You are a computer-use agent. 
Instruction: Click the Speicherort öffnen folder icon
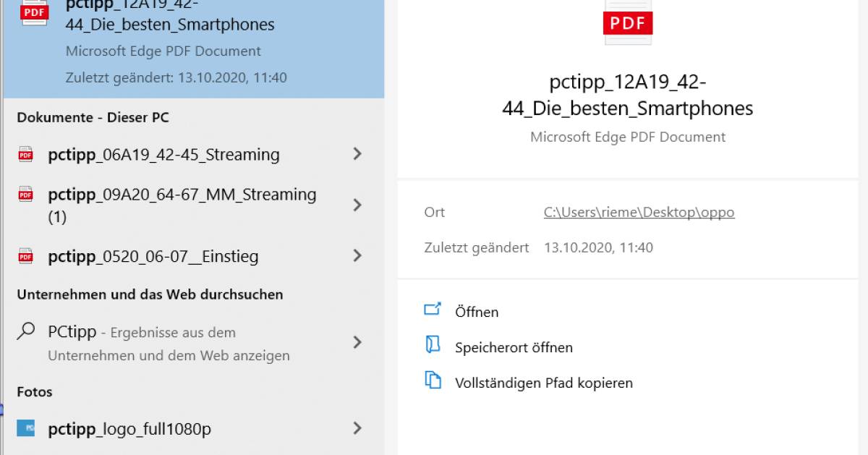click(x=433, y=346)
